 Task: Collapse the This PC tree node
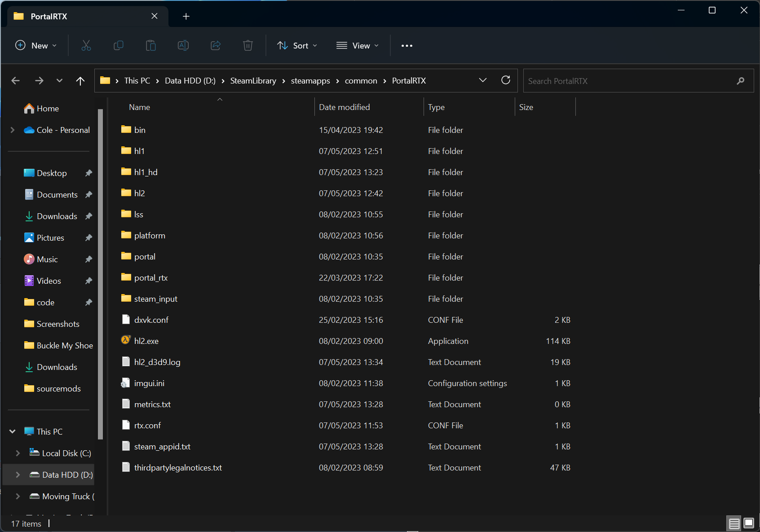pyautogui.click(x=13, y=431)
